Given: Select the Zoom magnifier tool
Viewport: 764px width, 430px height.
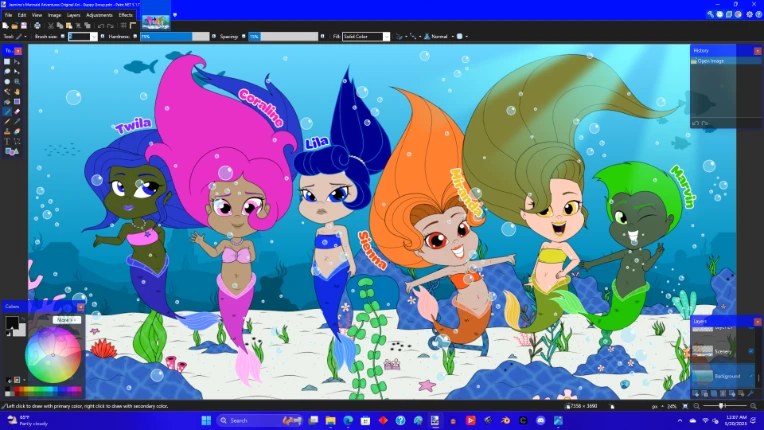Looking at the screenshot, I should point(17,82).
